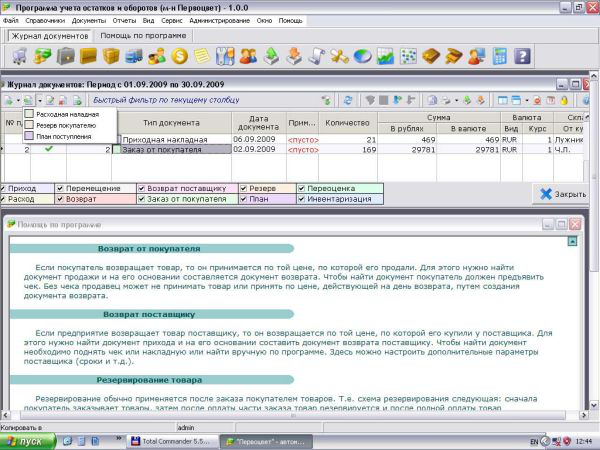Open the пуск Start button
The height and width of the screenshot is (450, 600).
(x=28, y=441)
